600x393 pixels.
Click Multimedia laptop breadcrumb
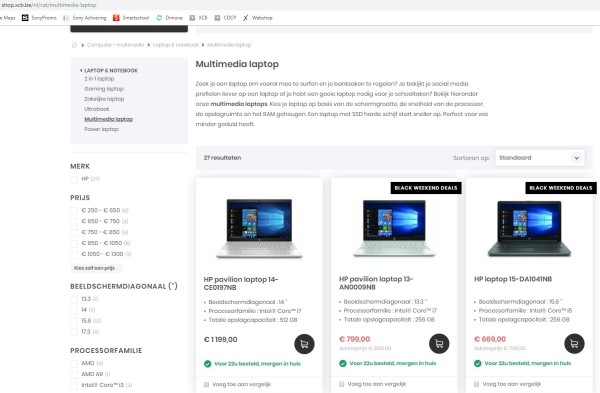[229, 45]
